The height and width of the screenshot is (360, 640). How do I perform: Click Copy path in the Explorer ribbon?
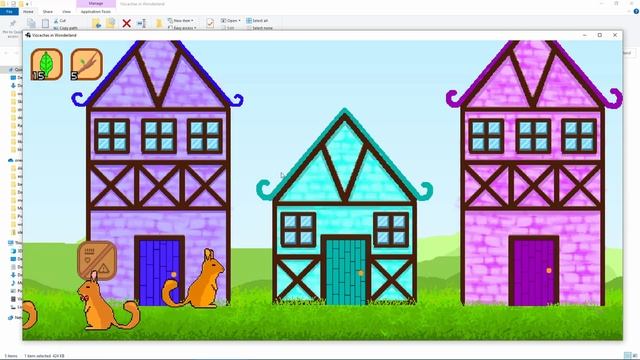(65, 28)
